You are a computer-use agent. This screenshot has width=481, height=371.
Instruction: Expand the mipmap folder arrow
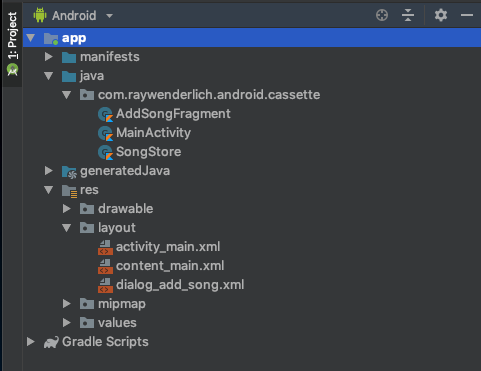click(x=67, y=304)
